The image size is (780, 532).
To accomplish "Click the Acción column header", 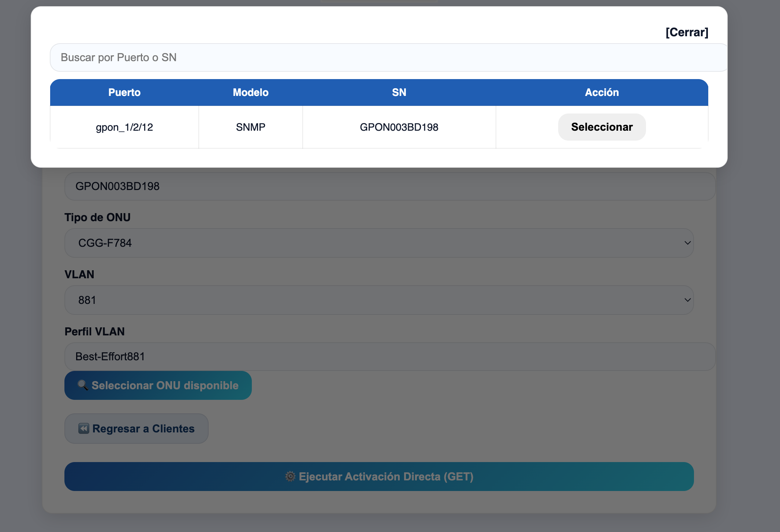I will [602, 93].
